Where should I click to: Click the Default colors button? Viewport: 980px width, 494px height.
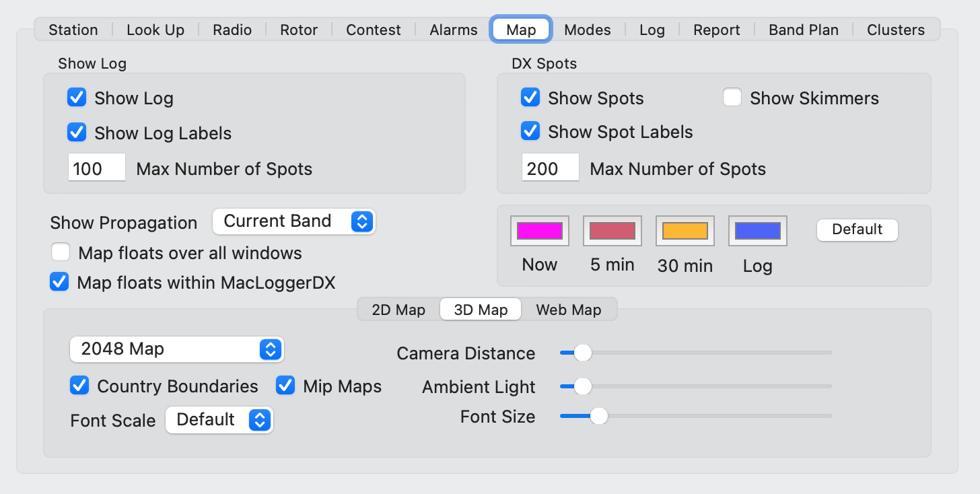[x=857, y=230]
